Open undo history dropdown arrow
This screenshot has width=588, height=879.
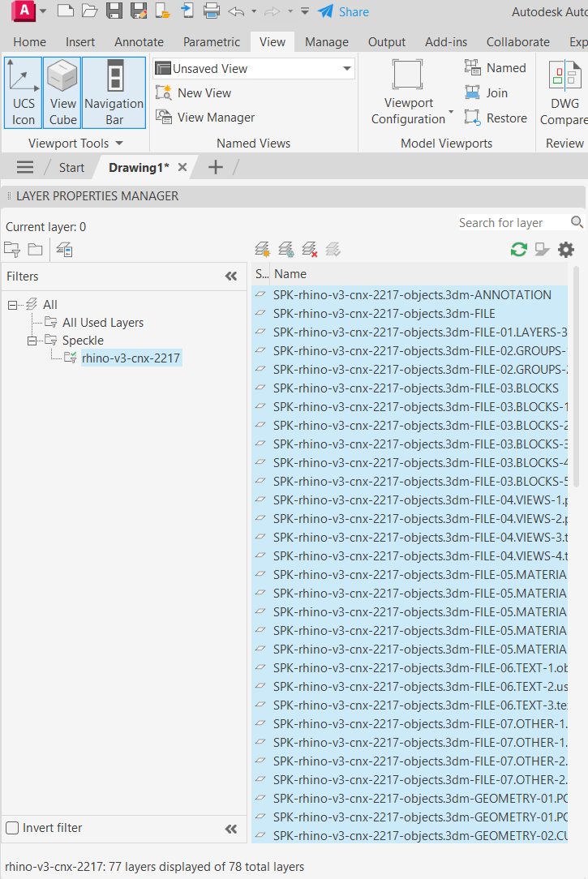pyautogui.click(x=254, y=11)
